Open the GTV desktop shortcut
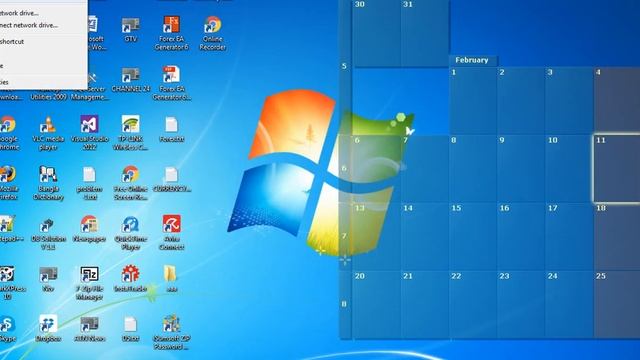 (x=131, y=29)
